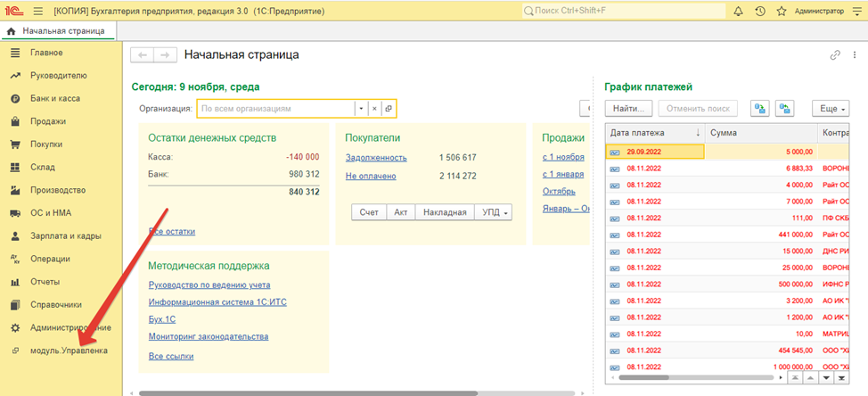Image resolution: width=868 pixels, height=396 pixels.
Task: Open the hamburger main menu icon
Action: pyautogui.click(x=38, y=11)
